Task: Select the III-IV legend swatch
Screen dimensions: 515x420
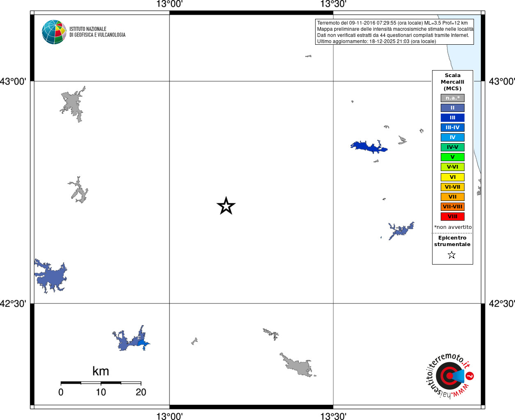Action: click(453, 128)
